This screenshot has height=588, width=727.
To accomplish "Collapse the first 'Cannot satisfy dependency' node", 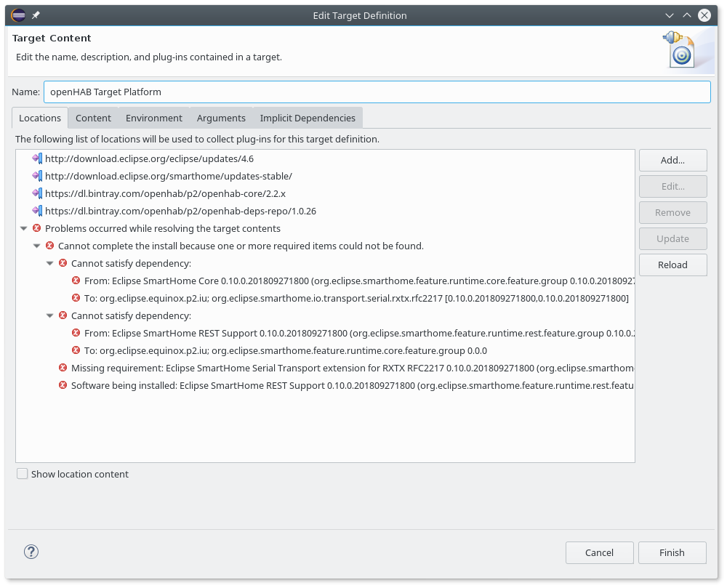I will (x=49, y=263).
